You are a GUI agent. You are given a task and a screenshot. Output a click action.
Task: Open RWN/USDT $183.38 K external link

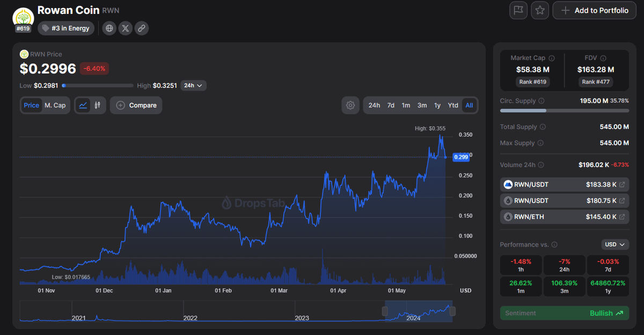tap(622, 185)
